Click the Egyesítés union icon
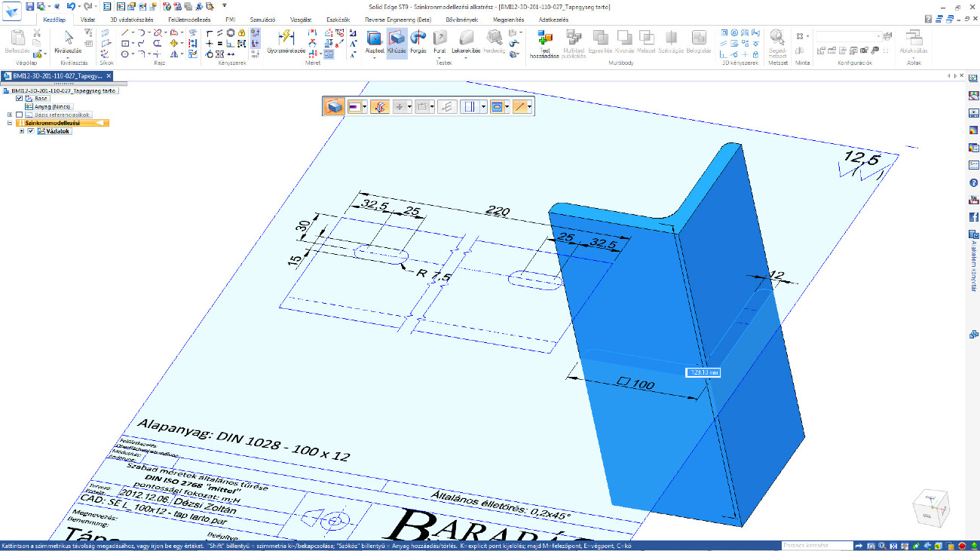 [600, 41]
